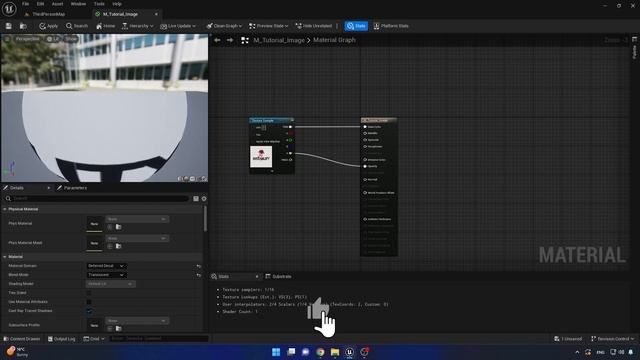Click the blue B output pin
This screenshot has width=640, height=360.
[x=290, y=147]
